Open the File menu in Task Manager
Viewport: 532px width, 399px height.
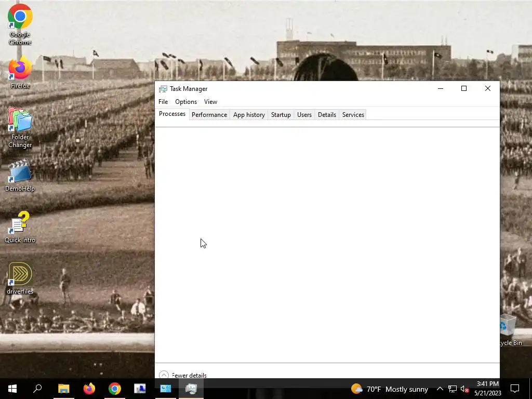(163, 102)
